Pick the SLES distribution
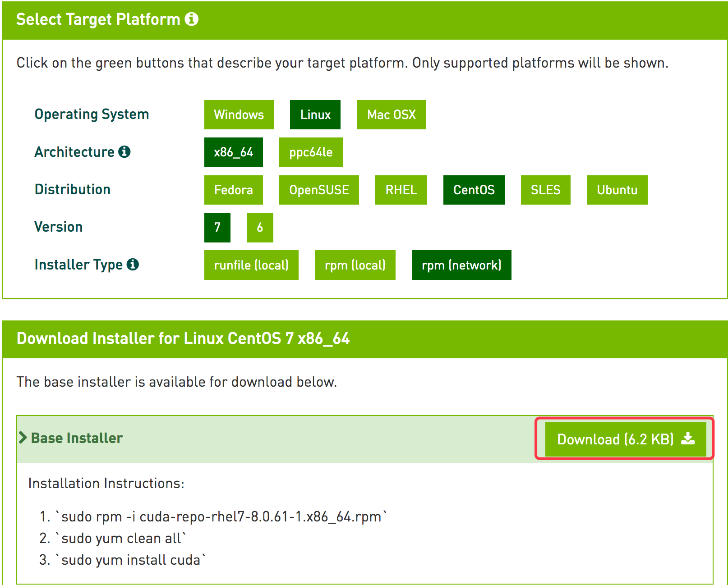 [x=546, y=190]
